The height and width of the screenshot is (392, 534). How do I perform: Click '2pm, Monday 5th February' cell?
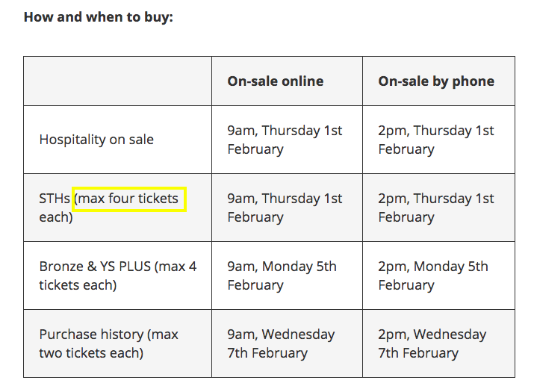pyautogui.click(x=438, y=276)
